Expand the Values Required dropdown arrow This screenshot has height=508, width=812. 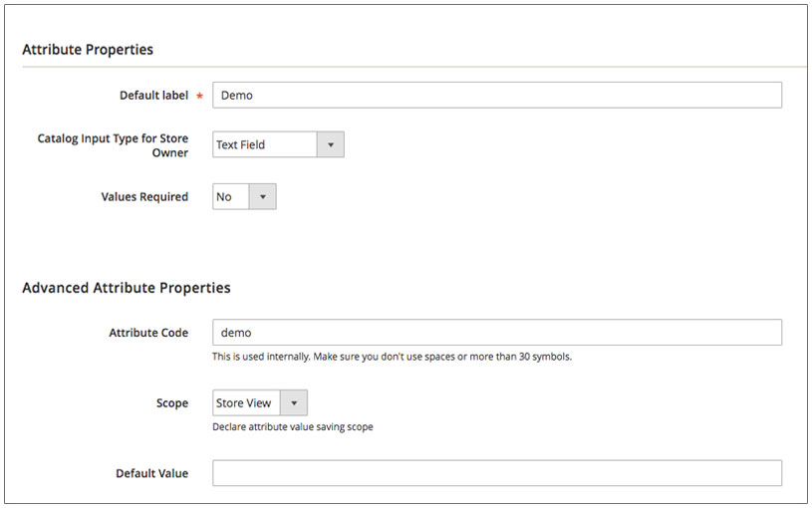tap(263, 197)
